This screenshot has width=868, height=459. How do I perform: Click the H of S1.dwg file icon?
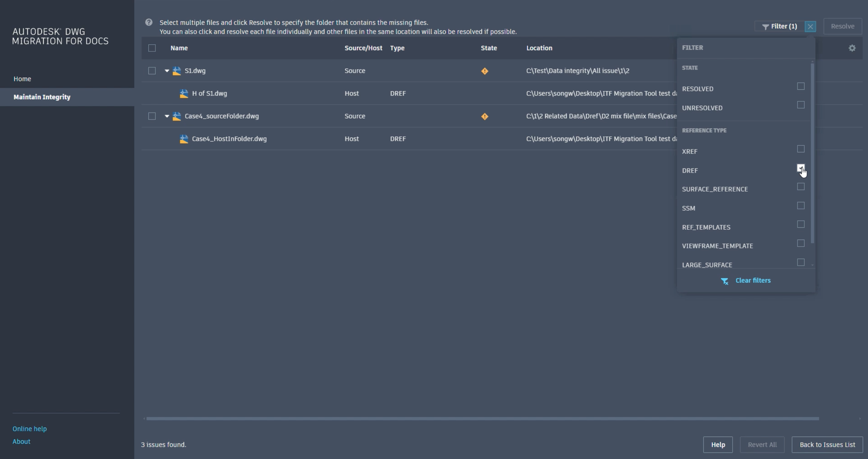click(x=184, y=94)
